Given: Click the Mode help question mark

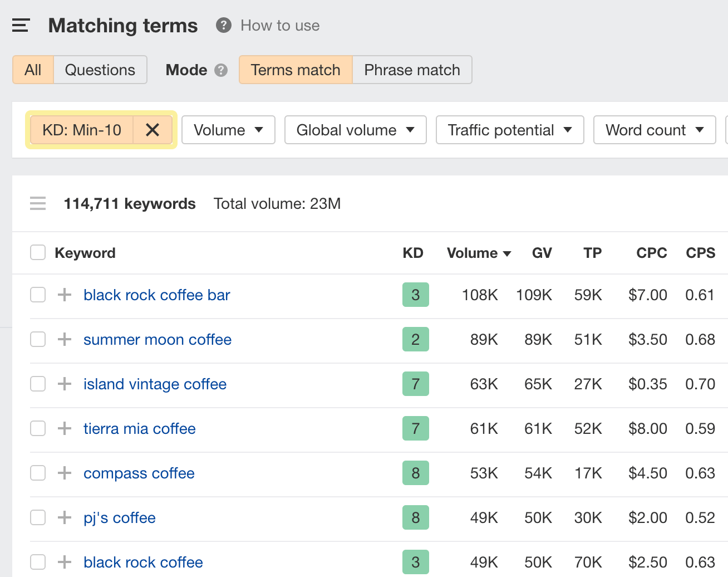Looking at the screenshot, I should pyautogui.click(x=221, y=70).
